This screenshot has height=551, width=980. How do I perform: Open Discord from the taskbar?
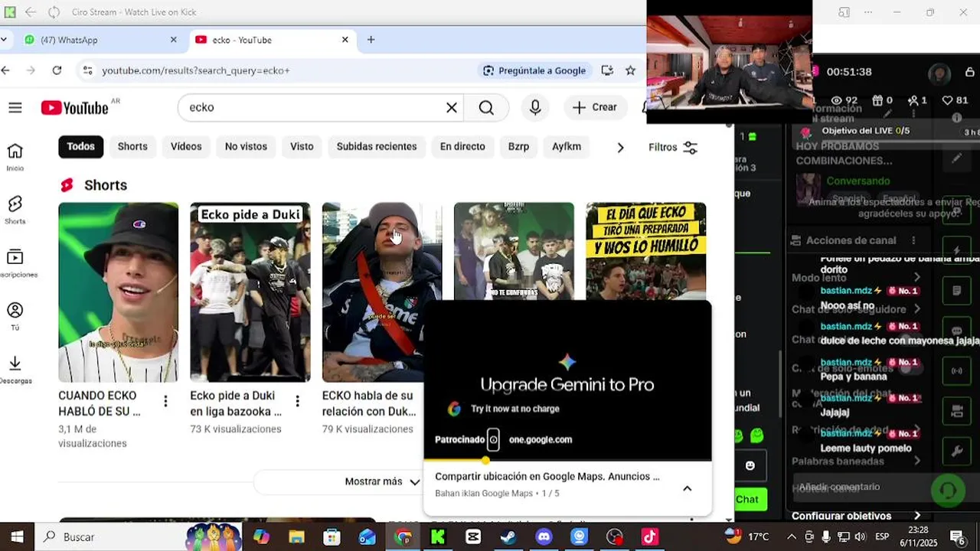(x=544, y=537)
